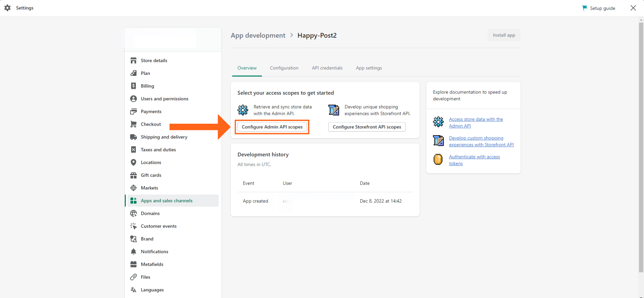This screenshot has width=644, height=298.
Task: Click the Checkout cart icon
Action: tap(133, 124)
